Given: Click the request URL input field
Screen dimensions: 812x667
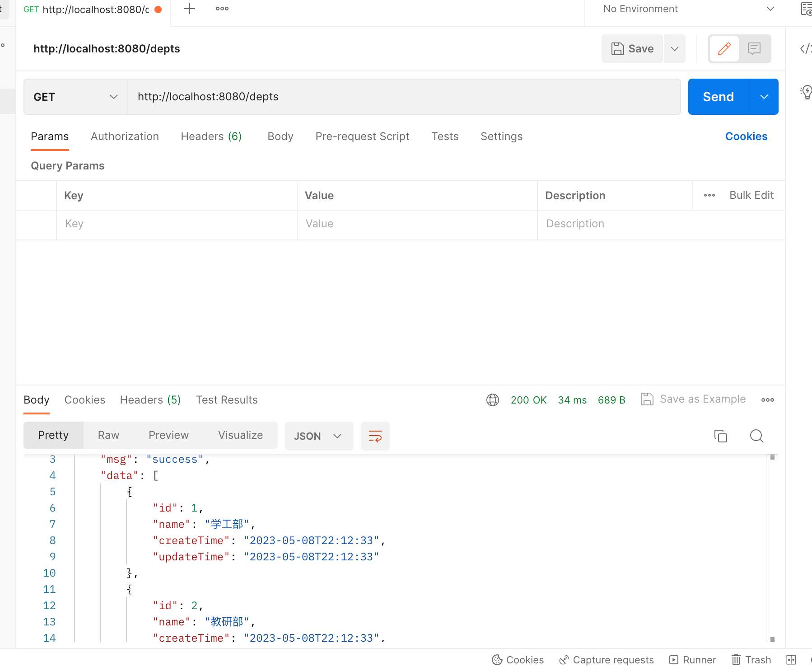Looking at the screenshot, I should [x=404, y=97].
